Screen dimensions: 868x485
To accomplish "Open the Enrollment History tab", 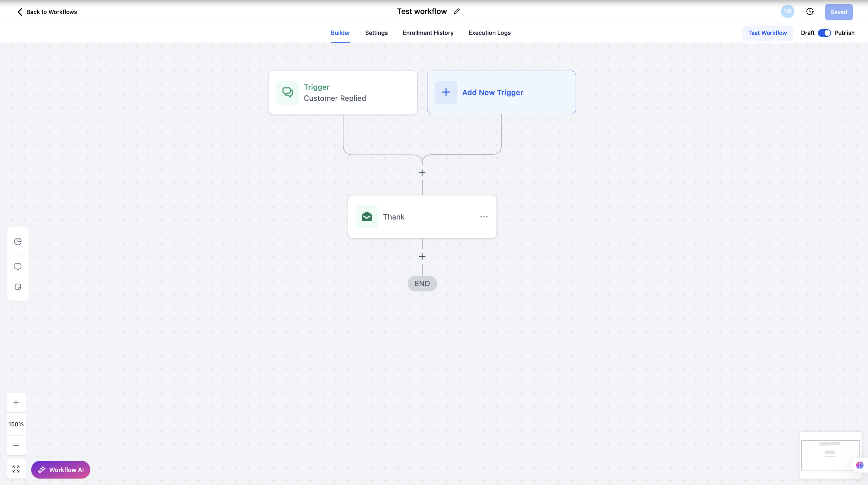I will (x=428, y=33).
